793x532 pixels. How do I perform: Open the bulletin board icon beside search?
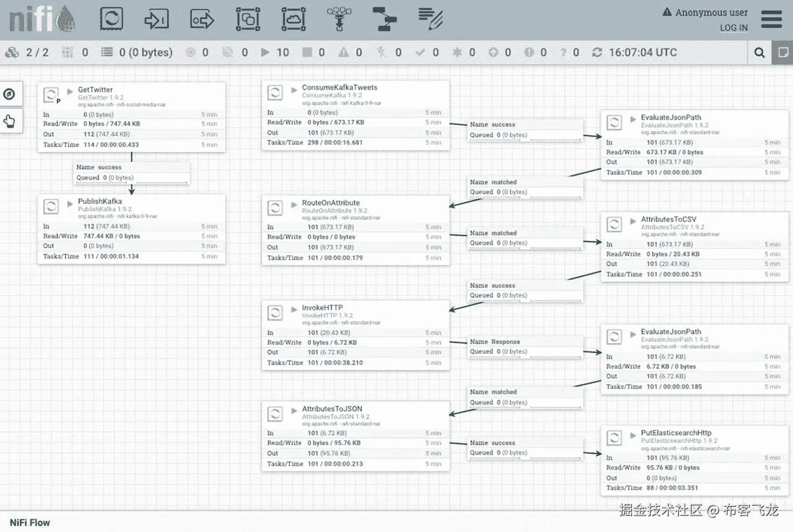(x=782, y=53)
